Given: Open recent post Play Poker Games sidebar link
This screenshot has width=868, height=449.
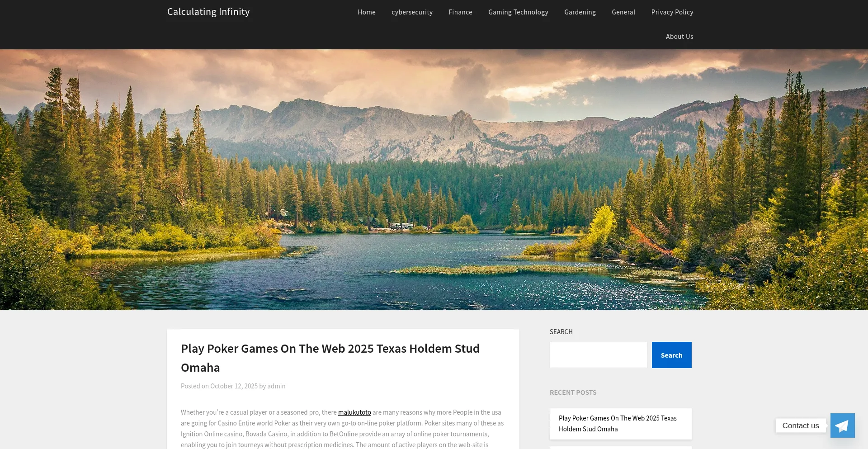Looking at the screenshot, I should [x=618, y=424].
